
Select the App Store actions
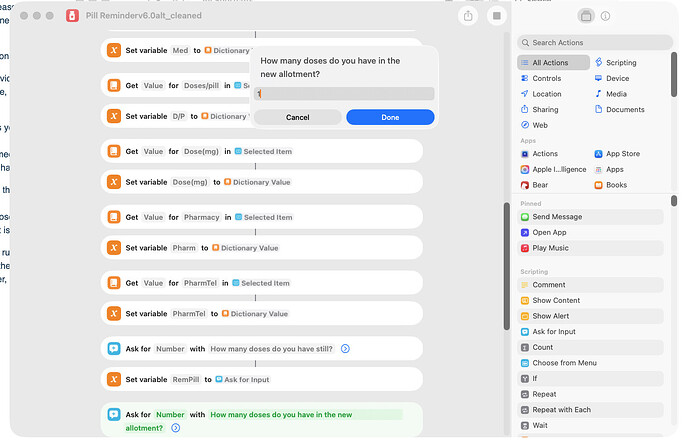coord(622,154)
